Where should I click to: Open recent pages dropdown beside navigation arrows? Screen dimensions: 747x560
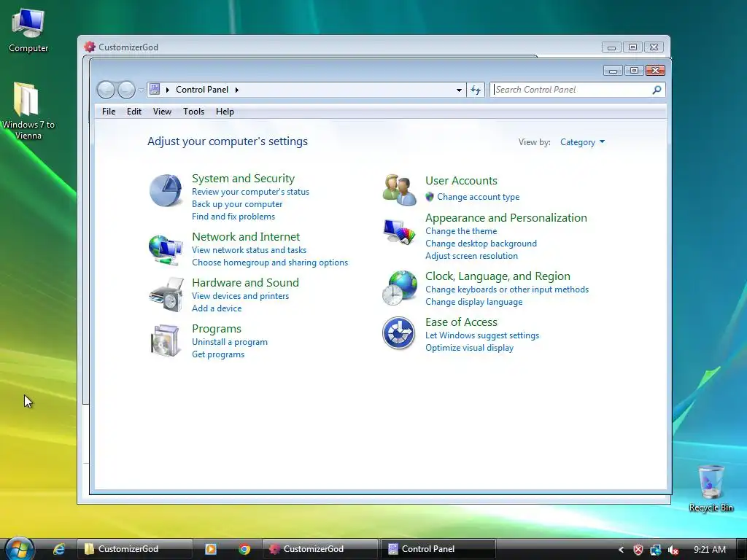141,90
